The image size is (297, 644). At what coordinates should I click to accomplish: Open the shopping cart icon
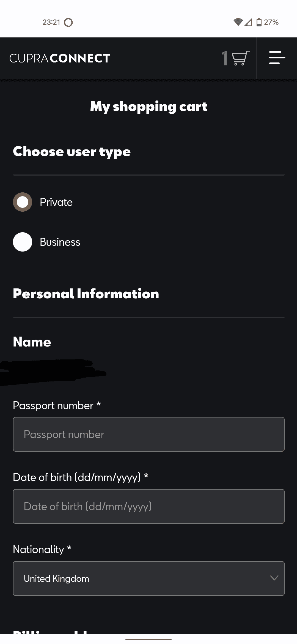point(241,58)
